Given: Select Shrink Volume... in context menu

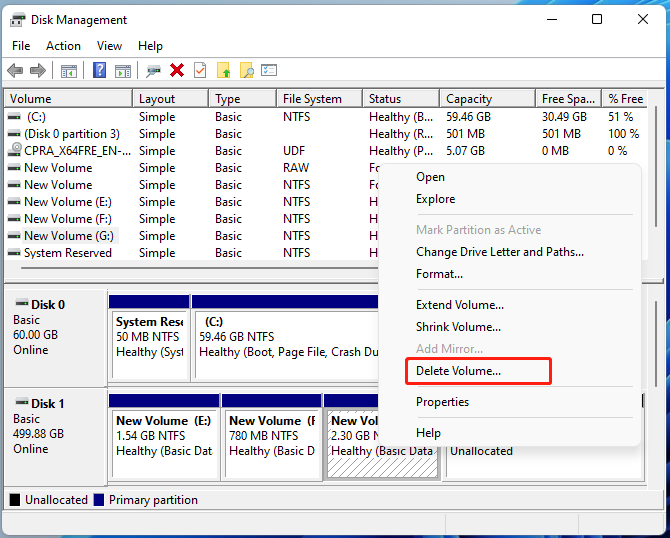Looking at the screenshot, I should click(x=458, y=327).
